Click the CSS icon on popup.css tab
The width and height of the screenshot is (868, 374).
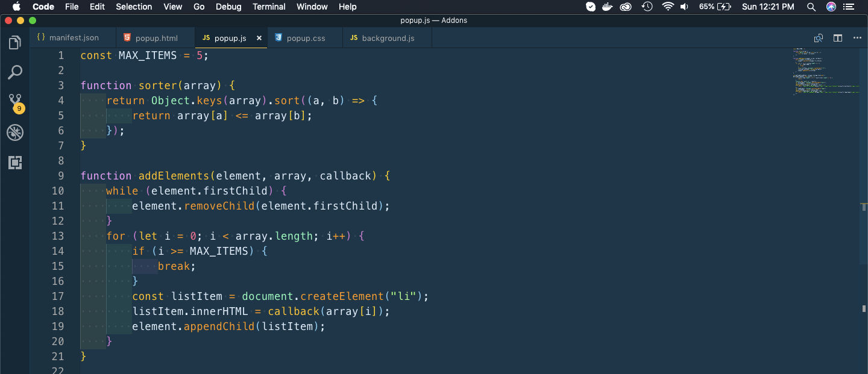(x=278, y=38)
